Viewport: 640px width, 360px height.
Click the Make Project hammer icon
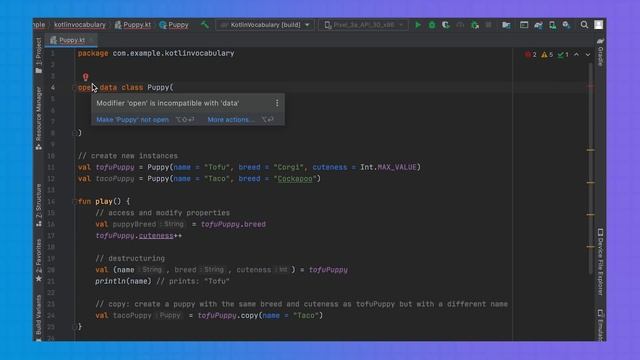tap(204, 25)
